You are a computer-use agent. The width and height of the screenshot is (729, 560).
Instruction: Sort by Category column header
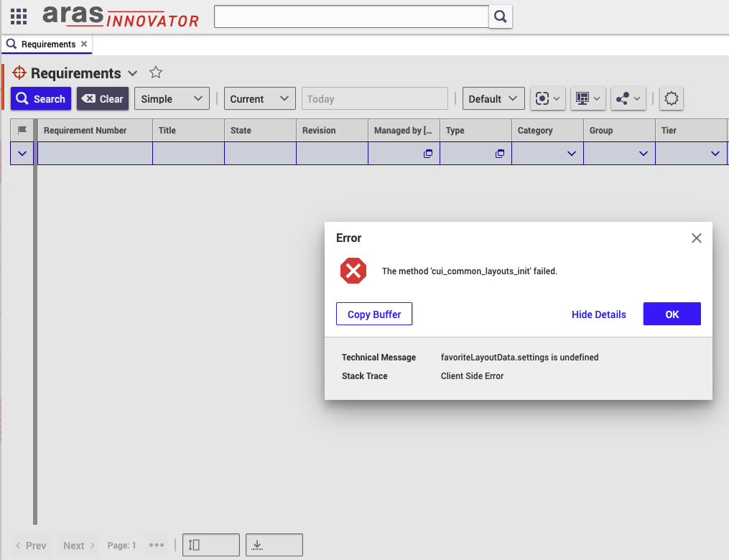(x=548, y=130)
